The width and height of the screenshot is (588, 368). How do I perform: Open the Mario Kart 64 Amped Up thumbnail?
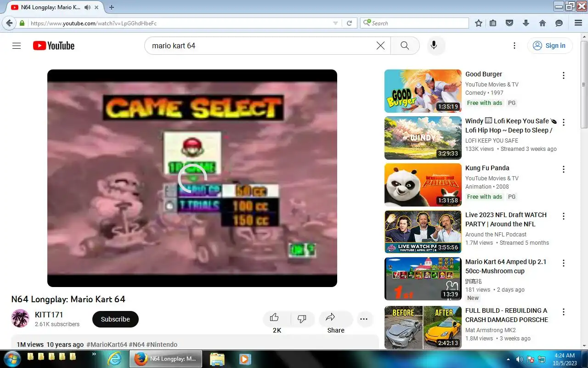point(423,279)
